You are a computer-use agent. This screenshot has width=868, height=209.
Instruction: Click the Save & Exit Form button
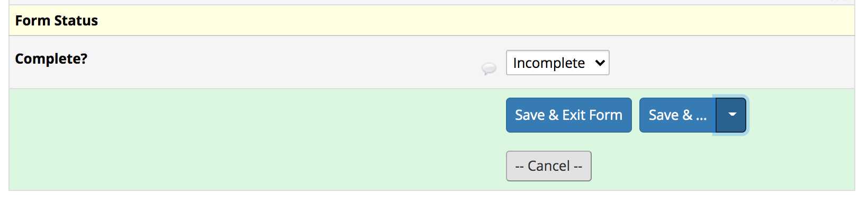pyautogui.click(x=568, y=115)
